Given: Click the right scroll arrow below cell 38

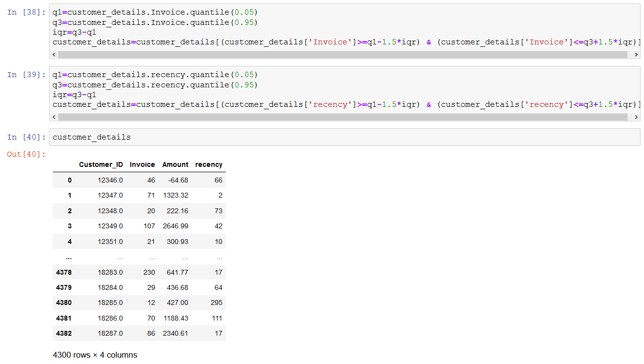Looking at the screenshot, I should click(x=636, y=54).
